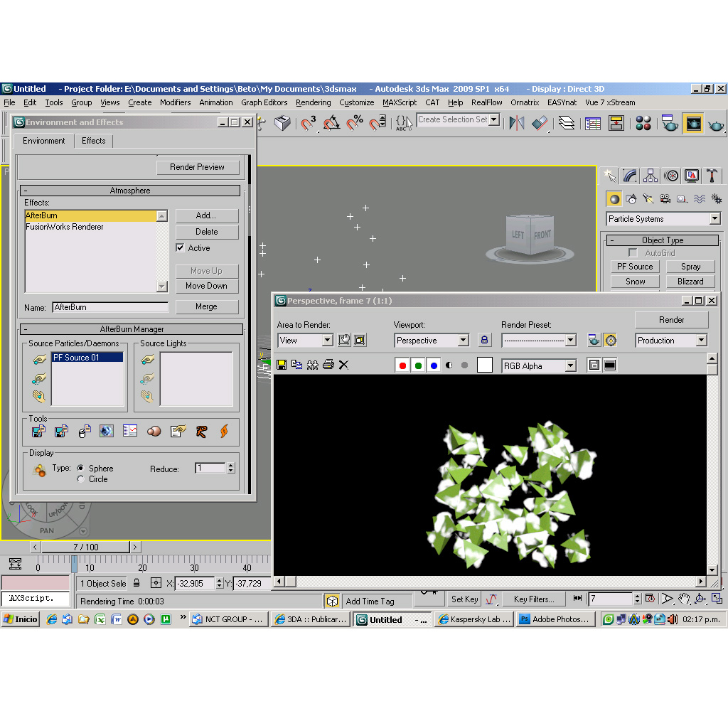Enable the AutoGrid checkbox

click(632, 252)
